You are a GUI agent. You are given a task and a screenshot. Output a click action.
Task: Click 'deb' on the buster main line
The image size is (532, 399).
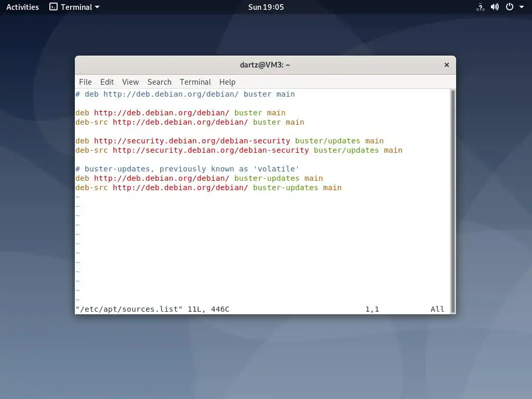tap(82, 113)
